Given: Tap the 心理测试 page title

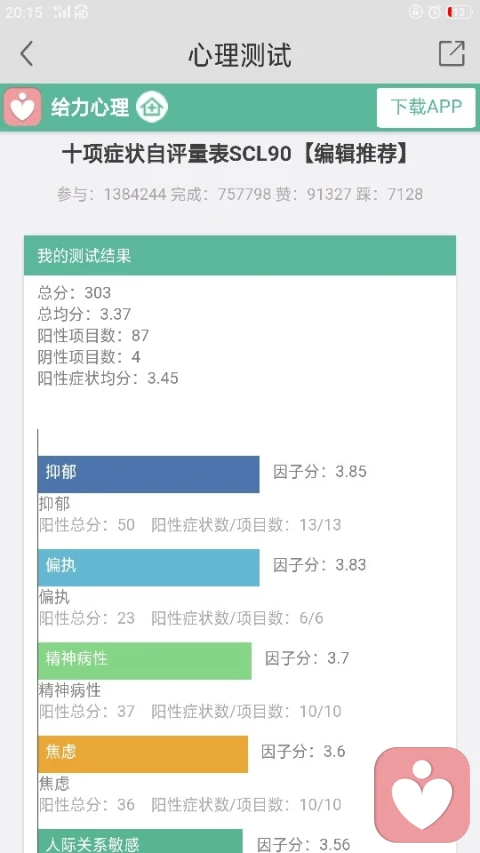Looking at the screenshot, I should (240, 54).
